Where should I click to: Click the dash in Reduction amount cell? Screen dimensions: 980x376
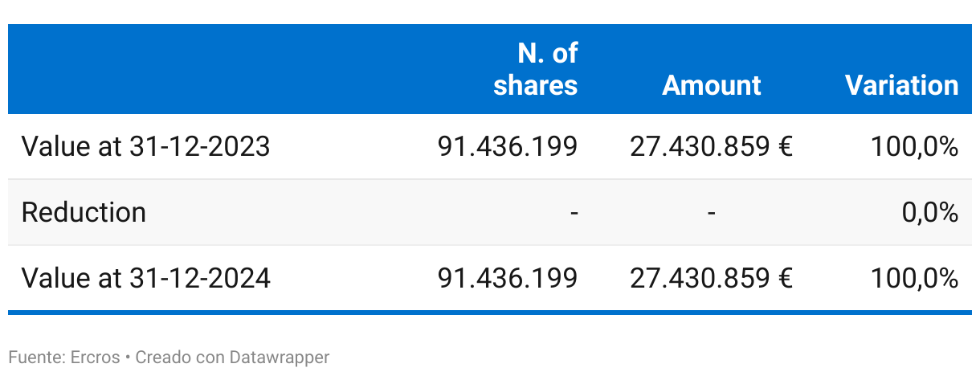coord(711,213)
